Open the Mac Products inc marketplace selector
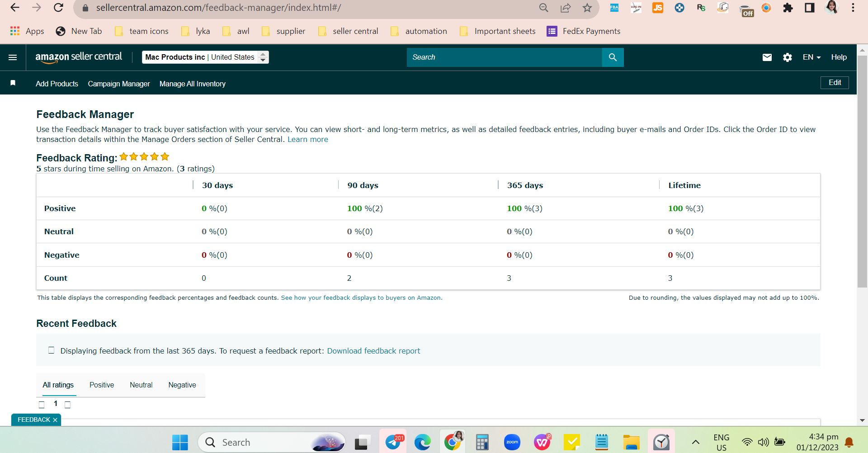Viewport: 868px width, 453px height. [205, 57]
